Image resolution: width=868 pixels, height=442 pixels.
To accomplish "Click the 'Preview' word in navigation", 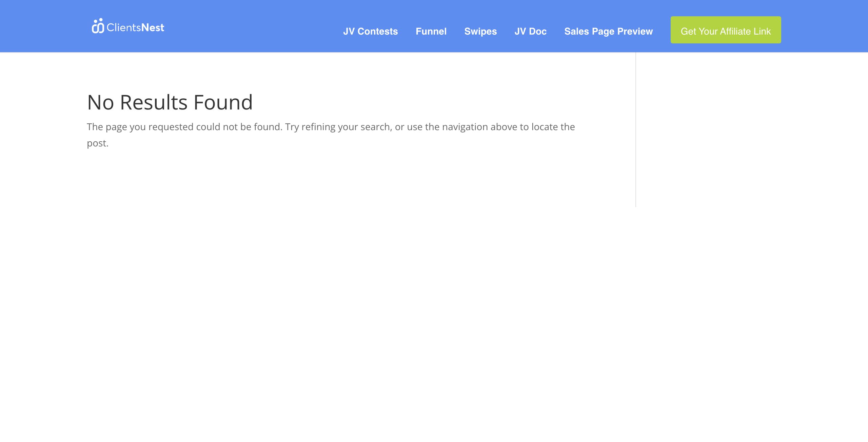I will 635,31.
